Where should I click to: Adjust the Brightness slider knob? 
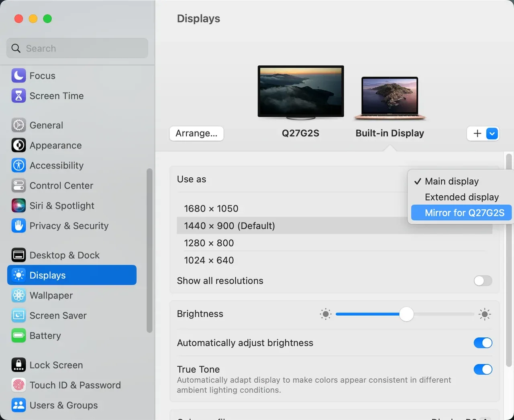tap(406, 314)
